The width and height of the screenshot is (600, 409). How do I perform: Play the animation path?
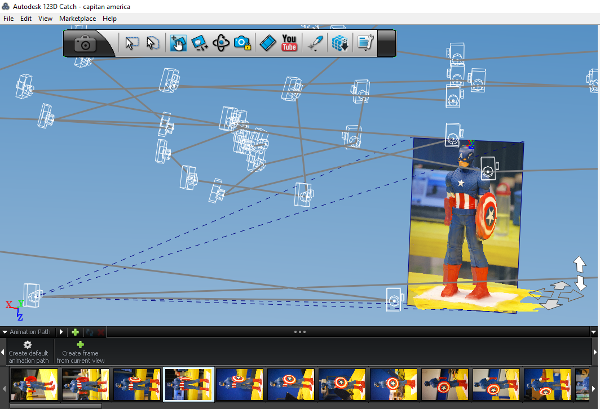pyautogui.click(x=61, y=332)
